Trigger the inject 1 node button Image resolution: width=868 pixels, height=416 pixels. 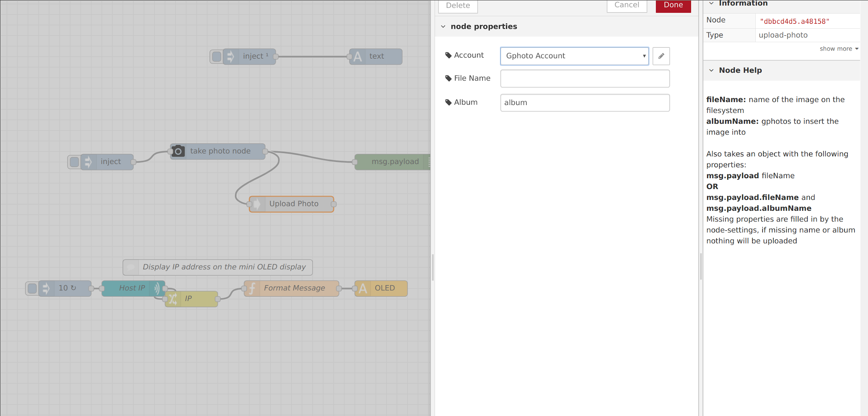point(216,57)
